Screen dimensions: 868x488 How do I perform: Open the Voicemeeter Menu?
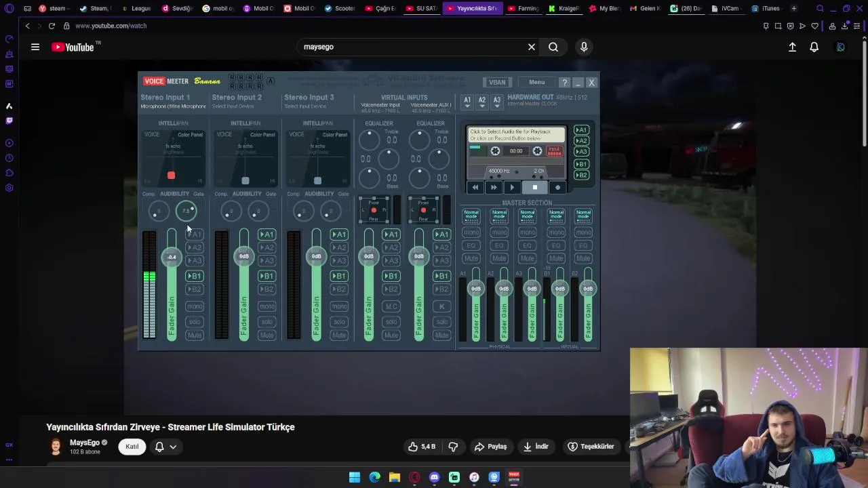536,83
